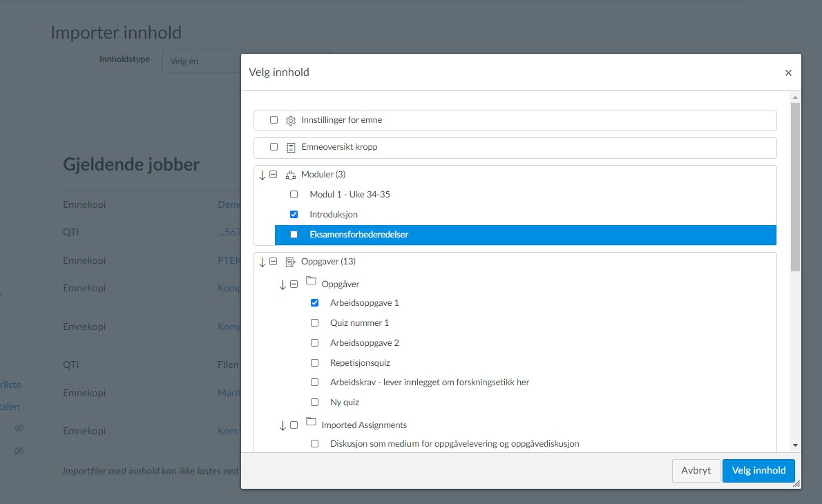Click the 'Innholdstype' field label
This screenshot has height=504, width=822.
125,59
